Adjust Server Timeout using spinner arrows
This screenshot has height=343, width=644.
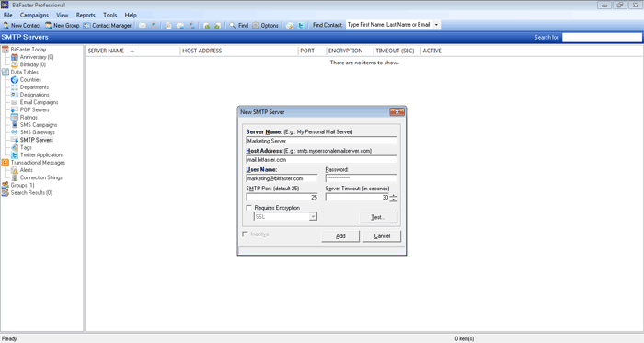click(394, 198)
